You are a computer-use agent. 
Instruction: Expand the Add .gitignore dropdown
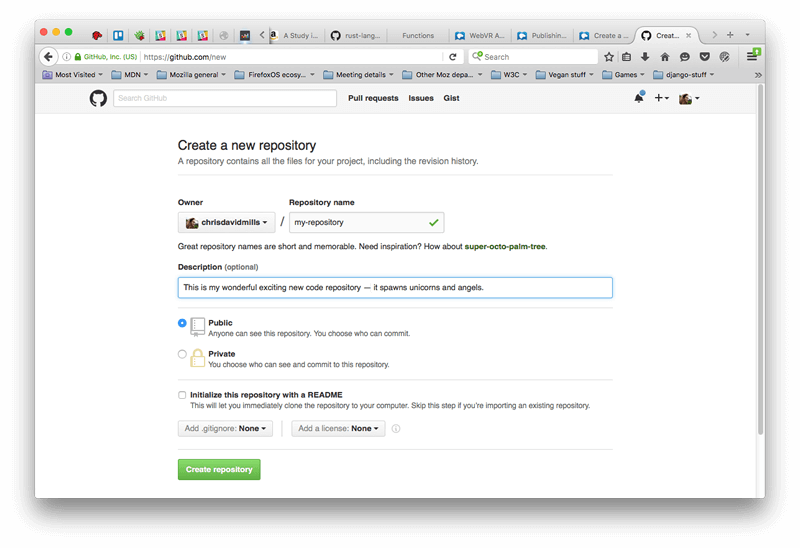click(x=225, y=429)
